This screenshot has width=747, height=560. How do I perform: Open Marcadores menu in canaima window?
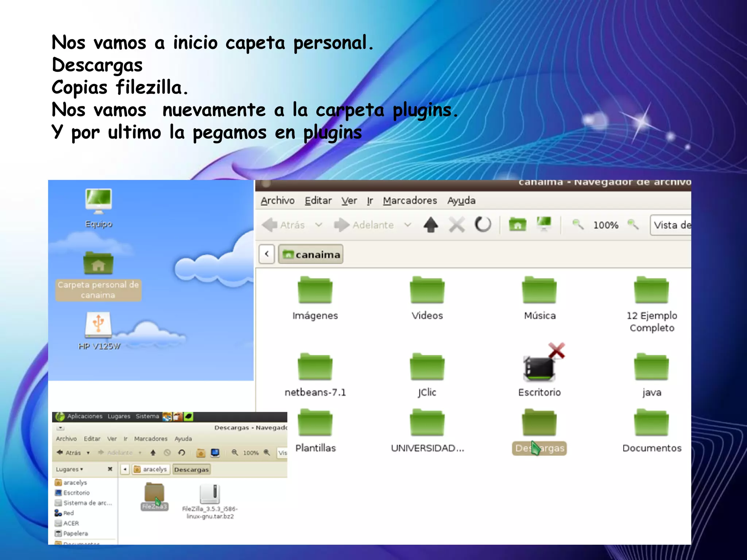[x=410, y=201]
